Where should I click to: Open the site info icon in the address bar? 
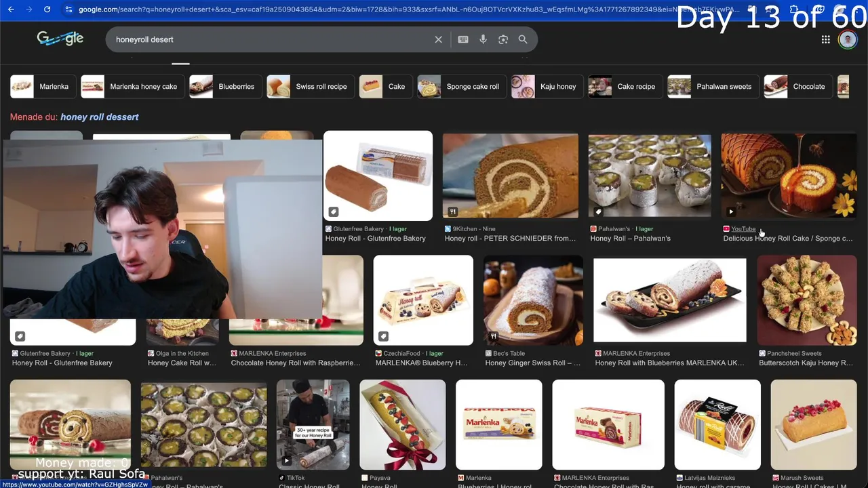[x=68, y=9]
